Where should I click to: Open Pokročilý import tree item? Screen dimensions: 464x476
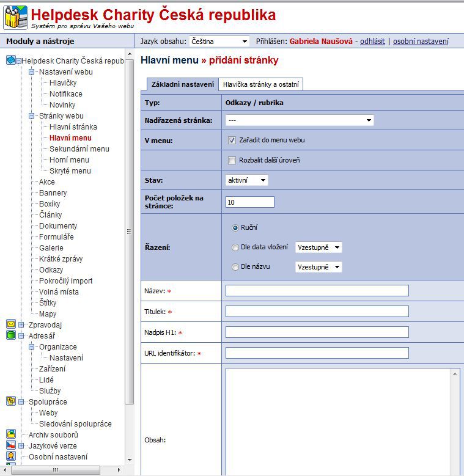(65, 280)
